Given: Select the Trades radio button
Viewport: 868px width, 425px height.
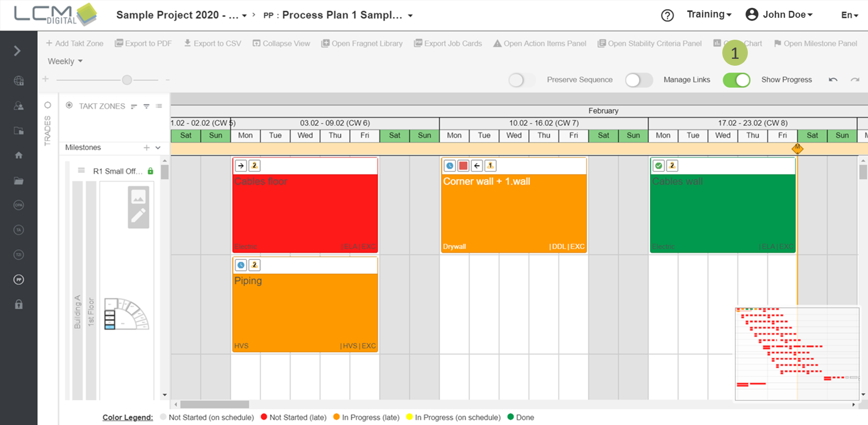Looking at the screenshot, I should tap(48, 105).
